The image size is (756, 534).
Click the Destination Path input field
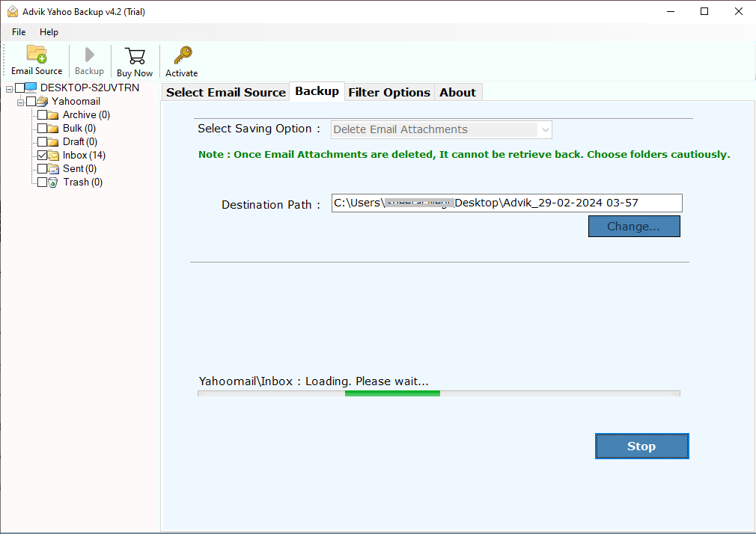507,203
